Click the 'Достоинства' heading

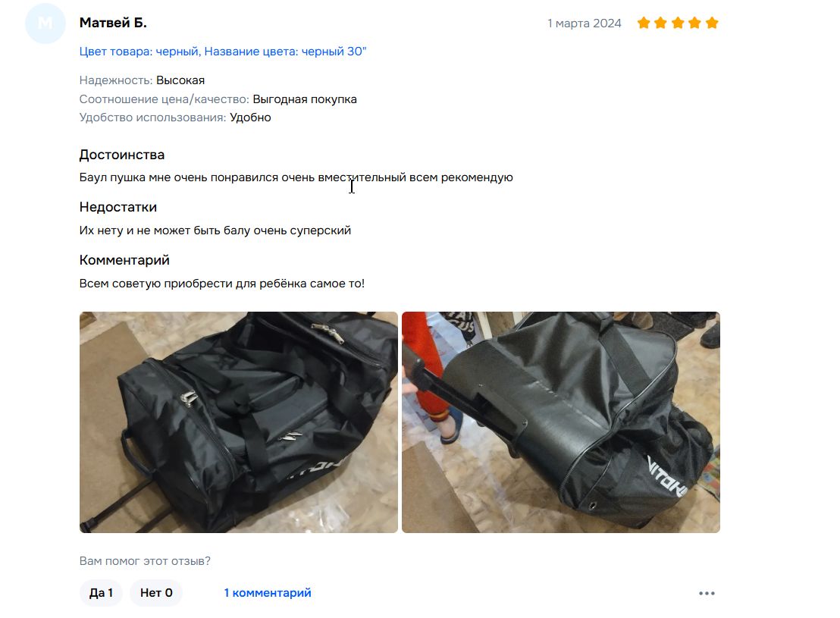pos(121,155)
